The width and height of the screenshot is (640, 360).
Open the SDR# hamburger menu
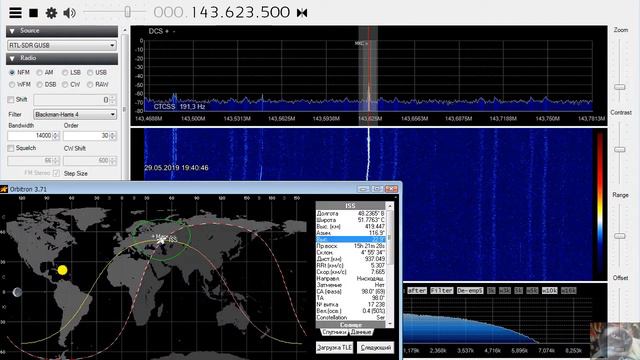[16, 13]
